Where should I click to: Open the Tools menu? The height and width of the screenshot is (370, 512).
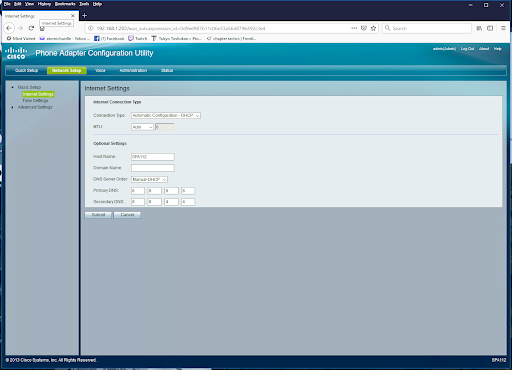click(x=84, y=4)
